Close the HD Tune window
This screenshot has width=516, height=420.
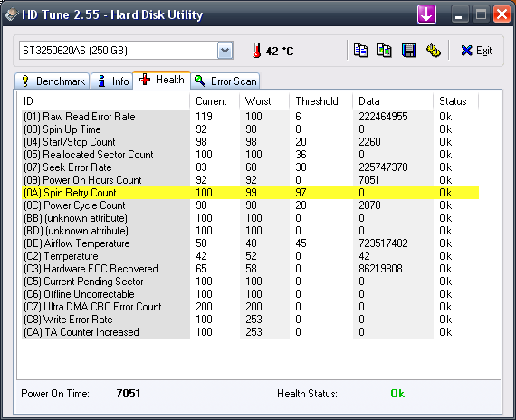pyautogui.click(x=502, y=14)
